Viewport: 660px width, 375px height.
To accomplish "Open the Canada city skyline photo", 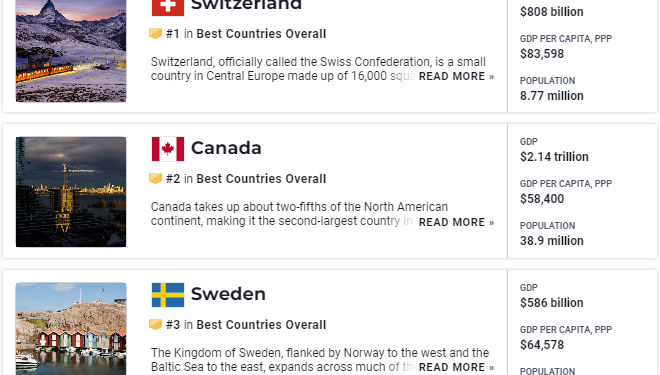I will coord(71,192).
